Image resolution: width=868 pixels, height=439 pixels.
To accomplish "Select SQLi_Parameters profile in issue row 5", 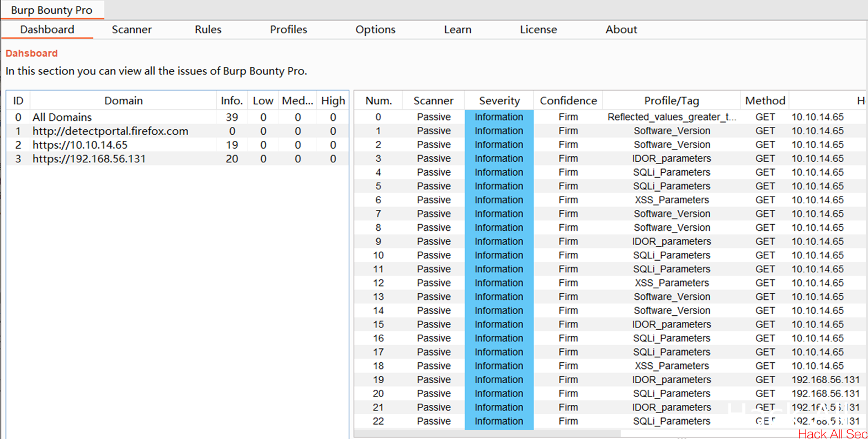I will click(x=672, y=186).
